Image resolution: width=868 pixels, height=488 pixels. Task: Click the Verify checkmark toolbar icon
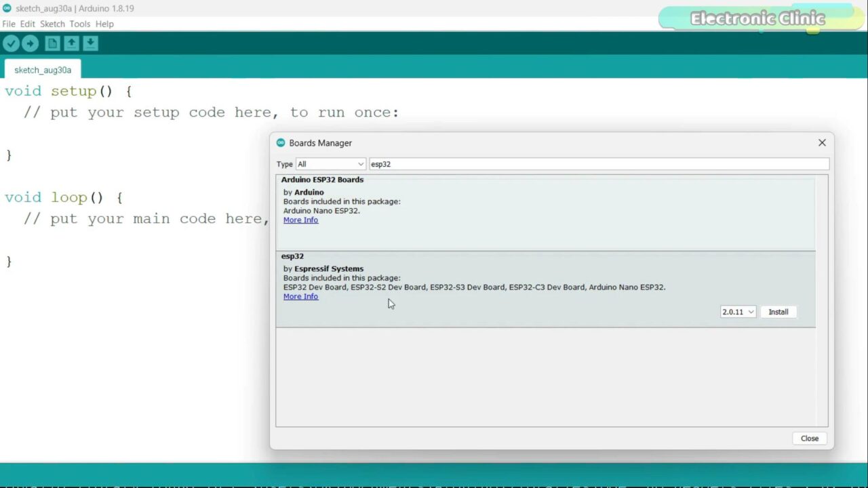tap(11, 44)
